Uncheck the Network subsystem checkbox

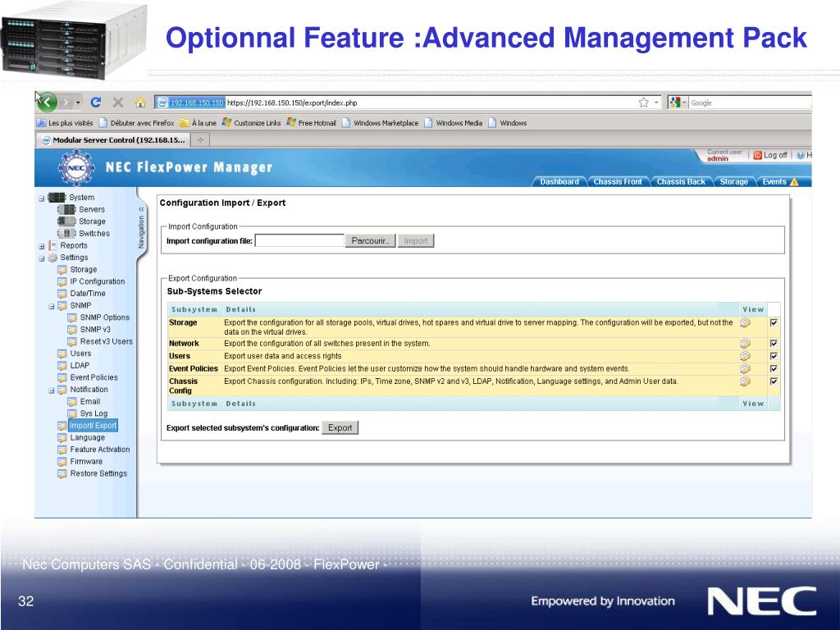[x=774, y=344]
